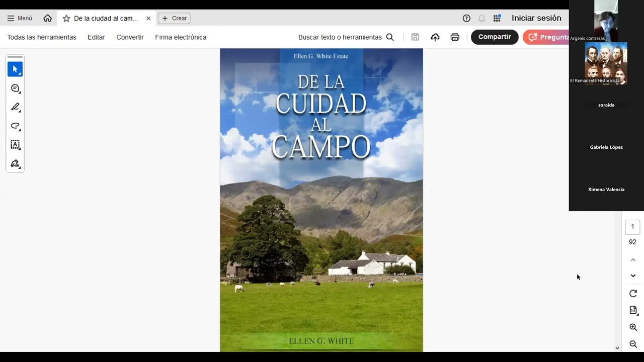Click the search magnifier icon
The width and height of the screenshot is (644, 362).
390,37
